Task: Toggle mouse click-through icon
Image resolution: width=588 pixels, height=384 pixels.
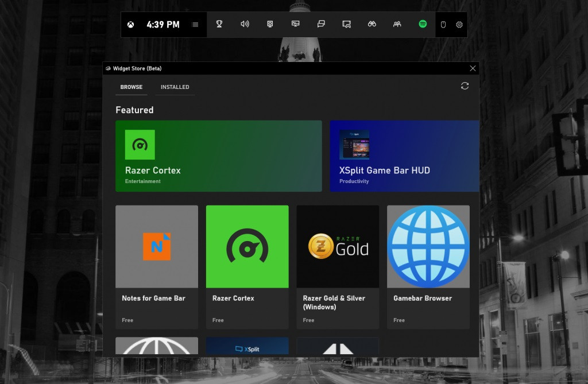Action: [443, 25]
